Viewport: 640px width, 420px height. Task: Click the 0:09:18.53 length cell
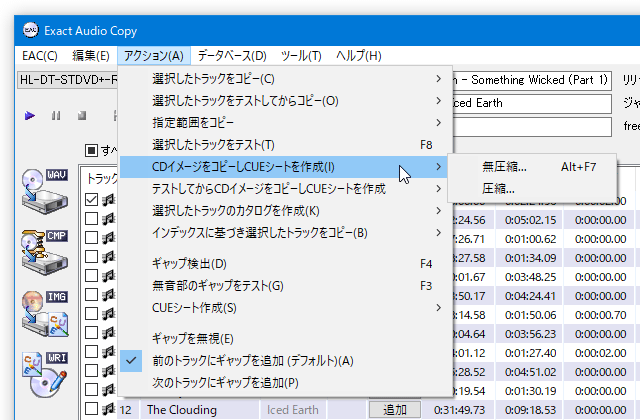530,410
